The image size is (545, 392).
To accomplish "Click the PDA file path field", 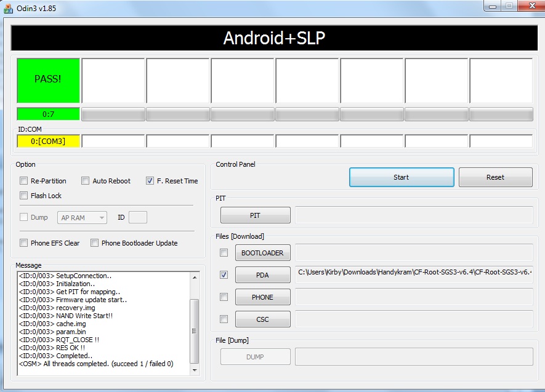I will (x=414, y=274).
